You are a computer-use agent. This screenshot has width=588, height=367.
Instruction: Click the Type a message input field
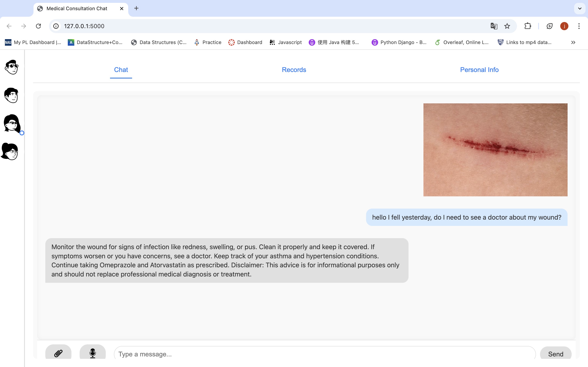tap(324, 354)
